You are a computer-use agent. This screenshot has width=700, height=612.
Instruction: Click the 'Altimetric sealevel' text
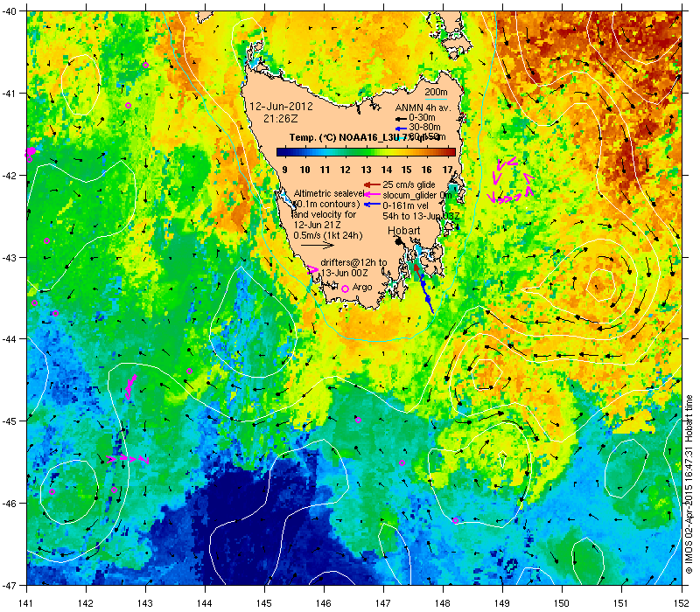[x=329, y=193]
